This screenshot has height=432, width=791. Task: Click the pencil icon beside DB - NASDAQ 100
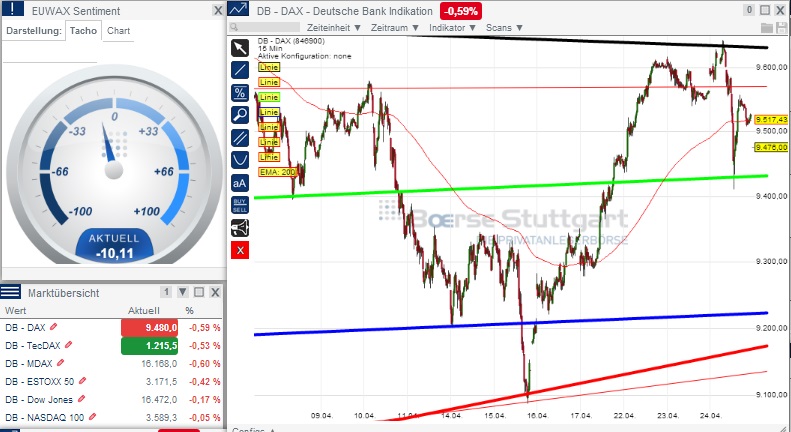point(92,417)
